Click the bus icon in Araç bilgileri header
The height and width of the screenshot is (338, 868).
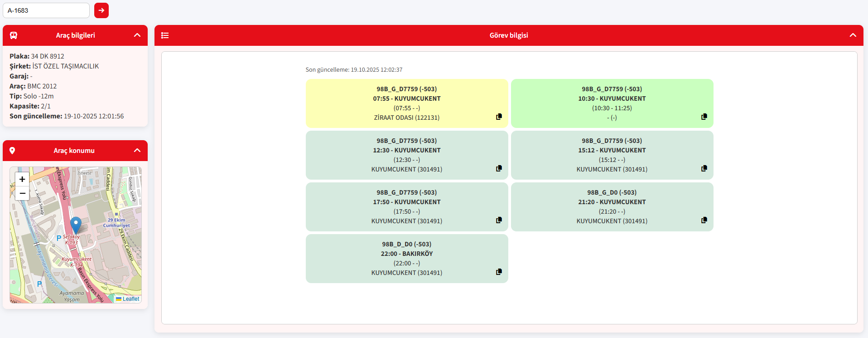(x=14, y=35)
